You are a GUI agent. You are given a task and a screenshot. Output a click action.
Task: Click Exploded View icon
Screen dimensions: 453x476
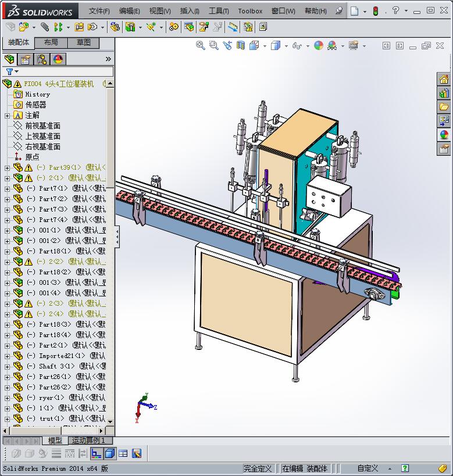tap(204, 27)
